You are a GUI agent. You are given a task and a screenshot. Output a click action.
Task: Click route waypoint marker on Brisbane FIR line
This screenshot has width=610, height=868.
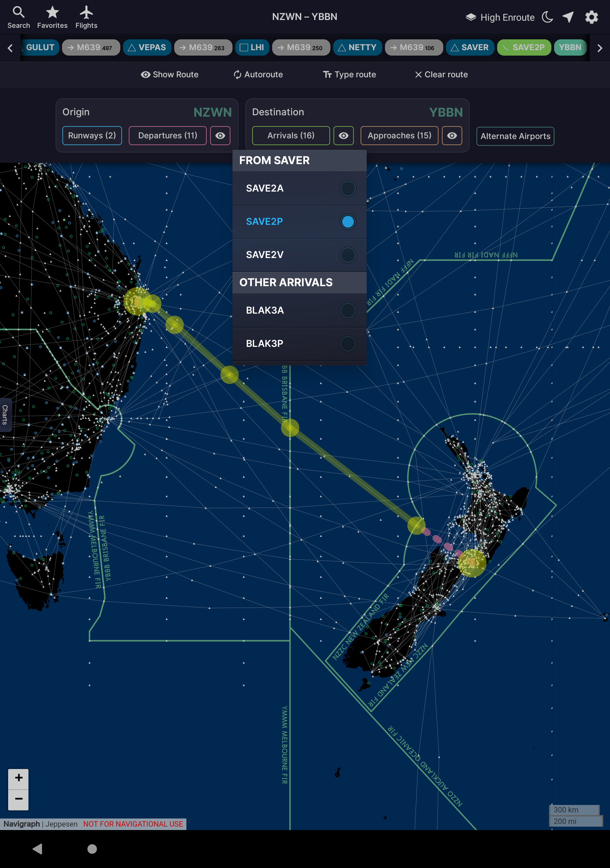click(x=290, y=428)
